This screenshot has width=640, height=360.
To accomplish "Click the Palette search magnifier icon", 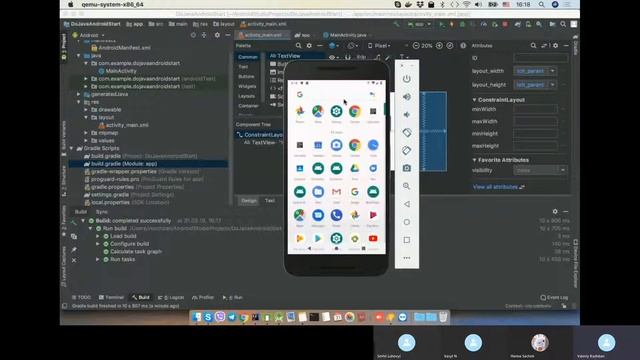I will tap(298, 46).
